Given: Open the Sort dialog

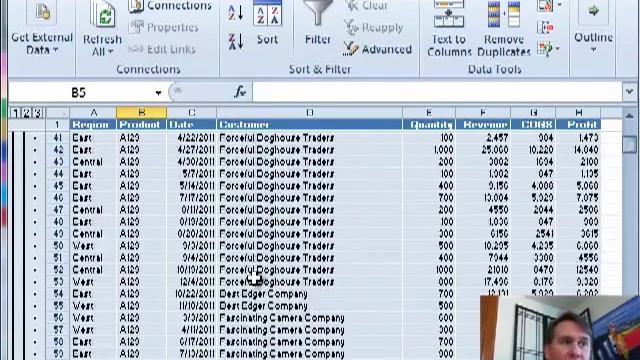Looking at the screenshot, I should tap(267, 23).
